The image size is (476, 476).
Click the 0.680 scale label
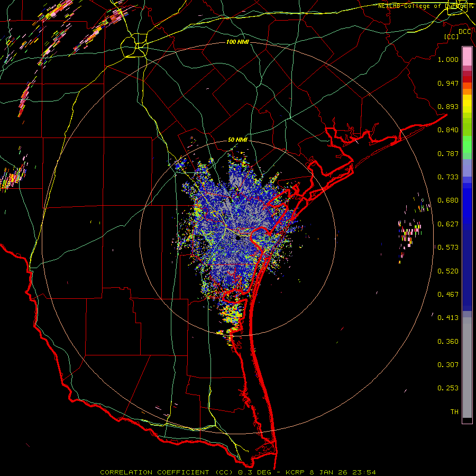click(448, 200)
